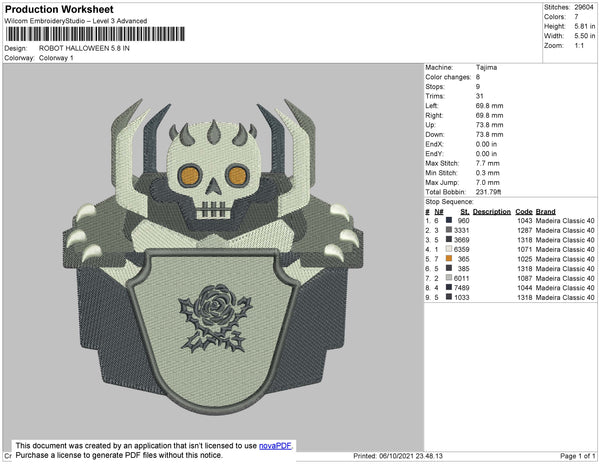This screenshot has height=464, width=600.
Task: Click the Stop Sequence heading
Action: click(x=452, y=203)
